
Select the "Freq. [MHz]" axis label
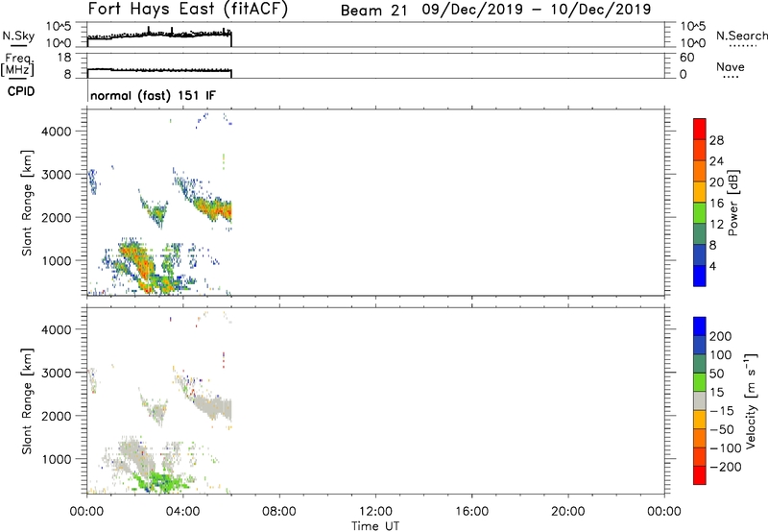click(17, 65)
